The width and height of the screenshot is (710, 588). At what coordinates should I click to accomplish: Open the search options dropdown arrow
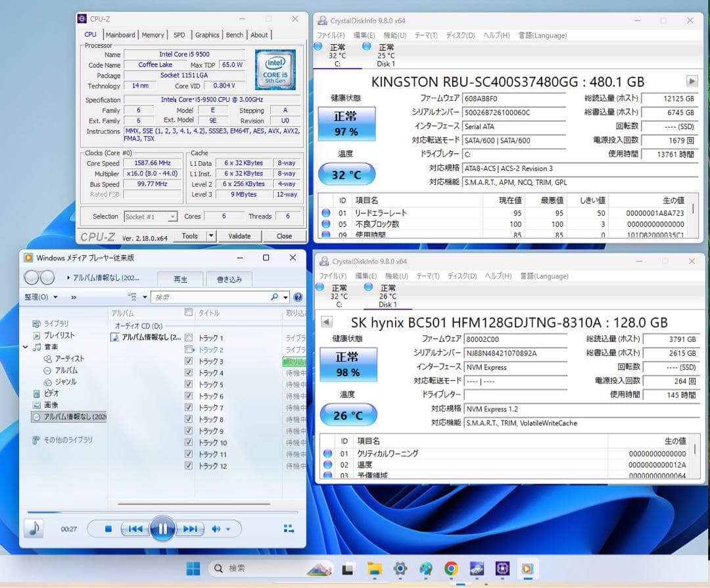[285, 297]
